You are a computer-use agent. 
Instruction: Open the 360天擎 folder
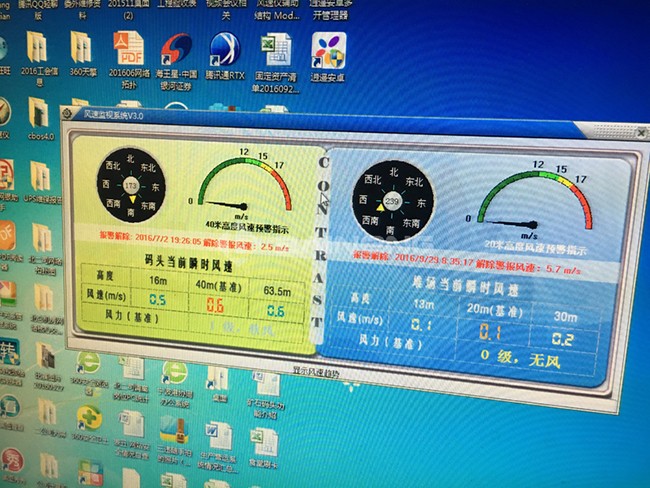pyautogui.click(x=81, y=48)
